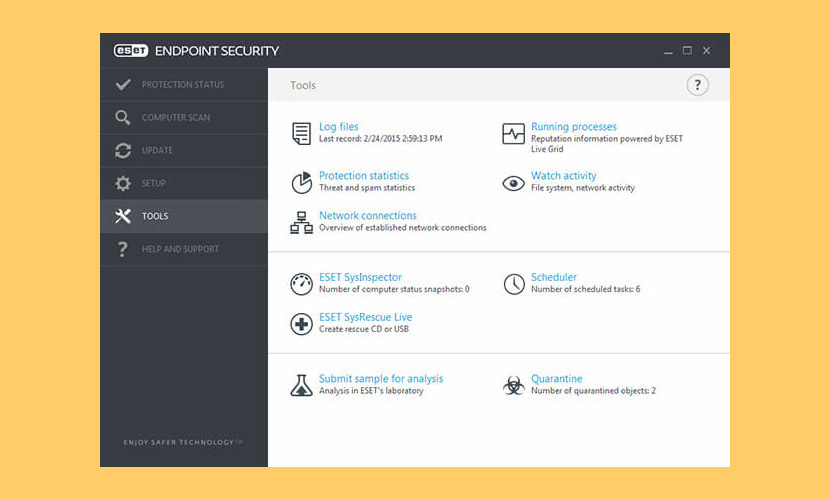Click the 'Last record: 2/24/2015 2:59:13 PM' text

[381, 139]
